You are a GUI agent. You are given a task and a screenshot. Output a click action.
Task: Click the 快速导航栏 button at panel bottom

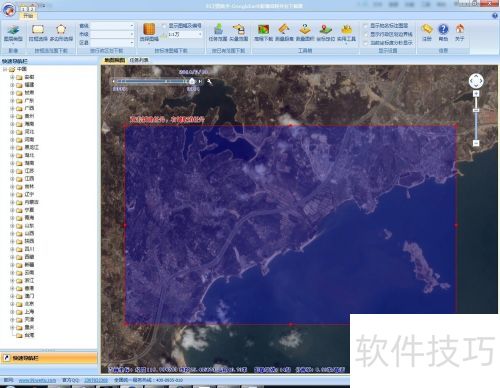tap(49, 358)
